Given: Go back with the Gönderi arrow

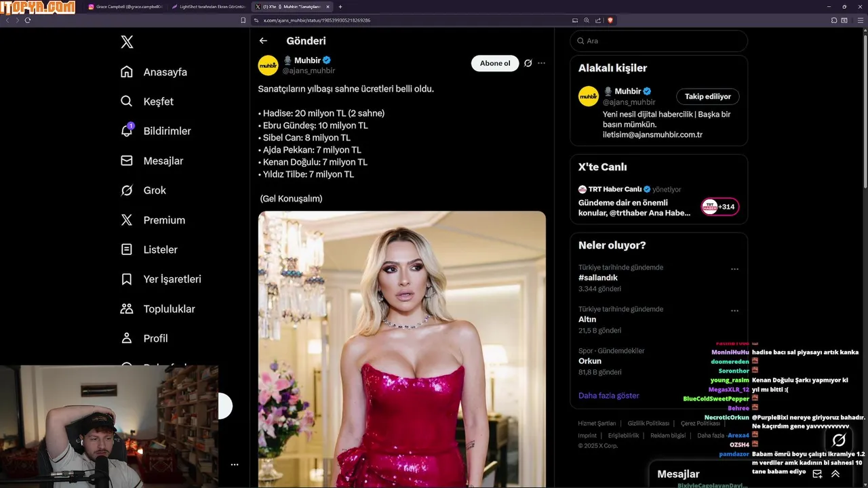Looking at the screenshot, I should tap(263, 41).
